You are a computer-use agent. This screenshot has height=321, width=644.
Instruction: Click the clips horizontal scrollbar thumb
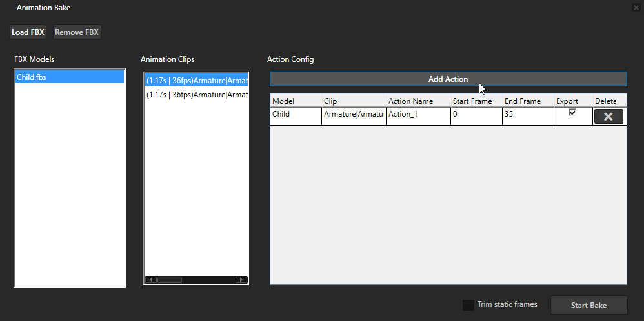point(170,280)
